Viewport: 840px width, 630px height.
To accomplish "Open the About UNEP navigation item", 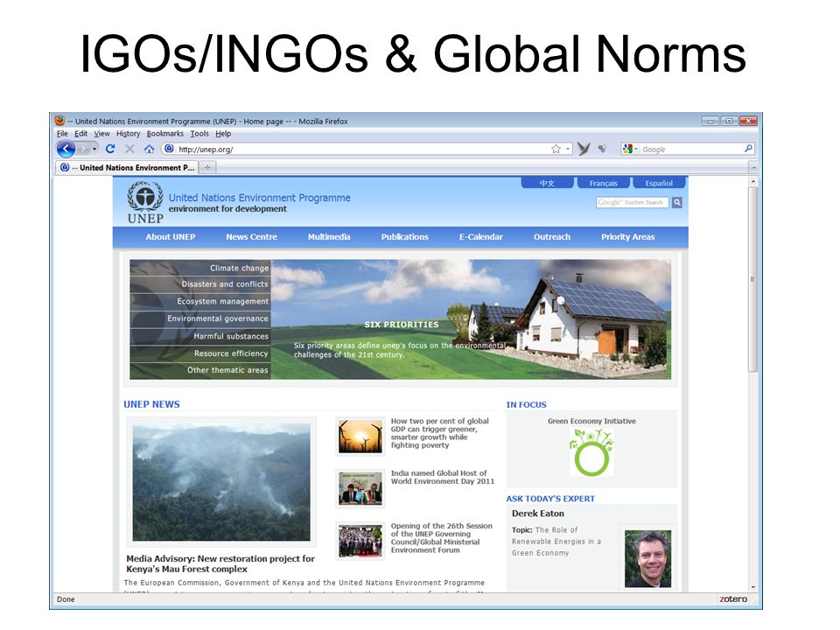I will click(171, 237).
